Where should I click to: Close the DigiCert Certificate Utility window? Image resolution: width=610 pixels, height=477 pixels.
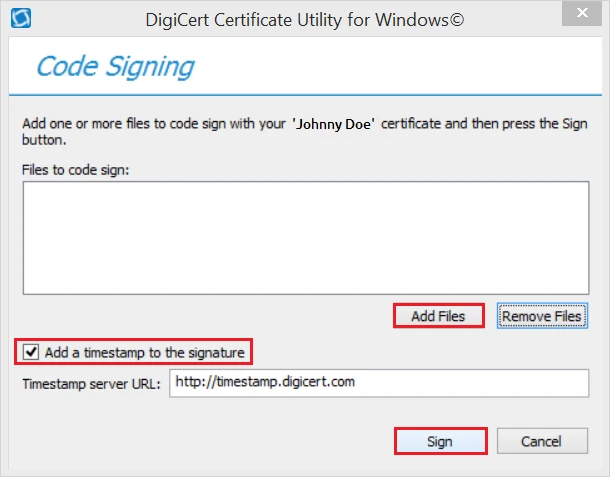point(582,13)
